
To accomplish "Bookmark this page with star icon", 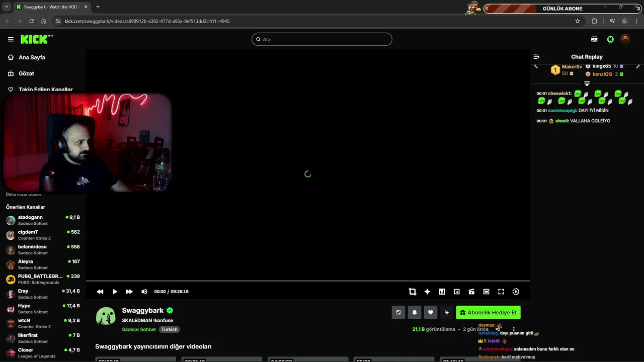I will (x=578, y=21).
